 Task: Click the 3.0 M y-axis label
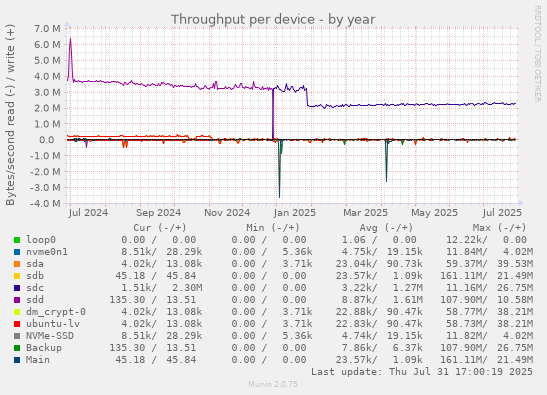(47, 92)
